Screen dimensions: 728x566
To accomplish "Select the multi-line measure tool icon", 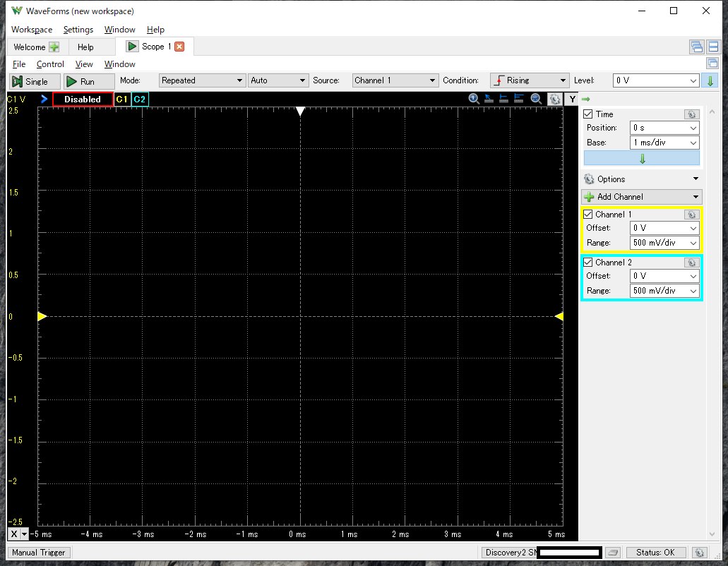I will point(519,99).
